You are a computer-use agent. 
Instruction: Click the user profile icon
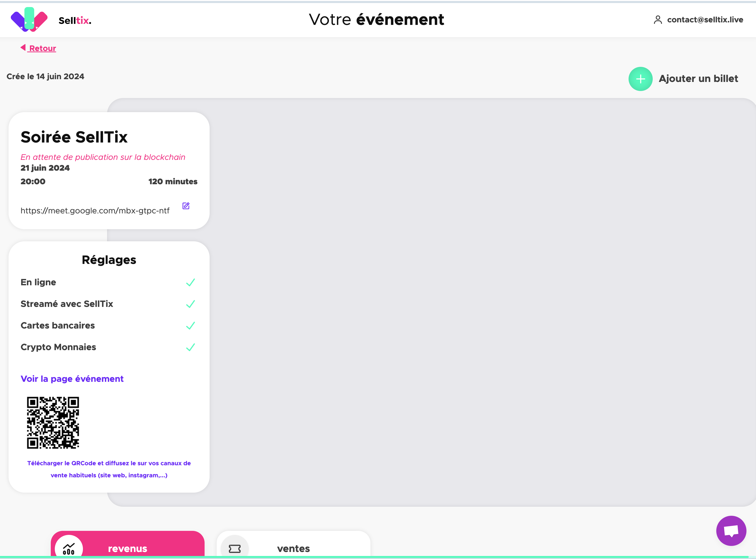tap(657, 20)
